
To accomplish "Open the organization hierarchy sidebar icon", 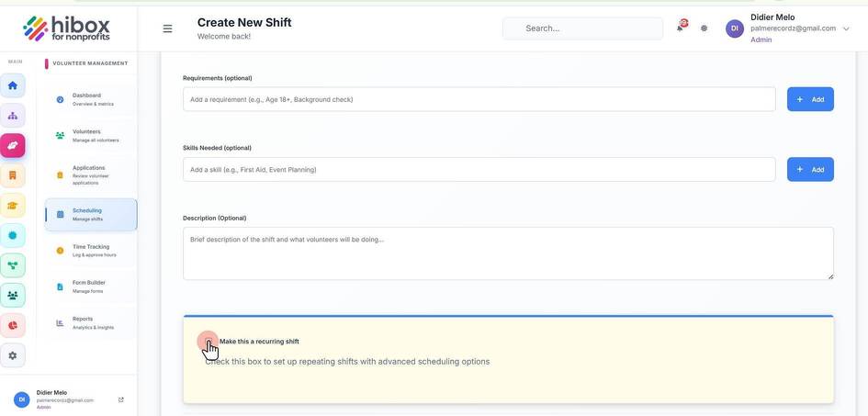I will pos(13,116).
